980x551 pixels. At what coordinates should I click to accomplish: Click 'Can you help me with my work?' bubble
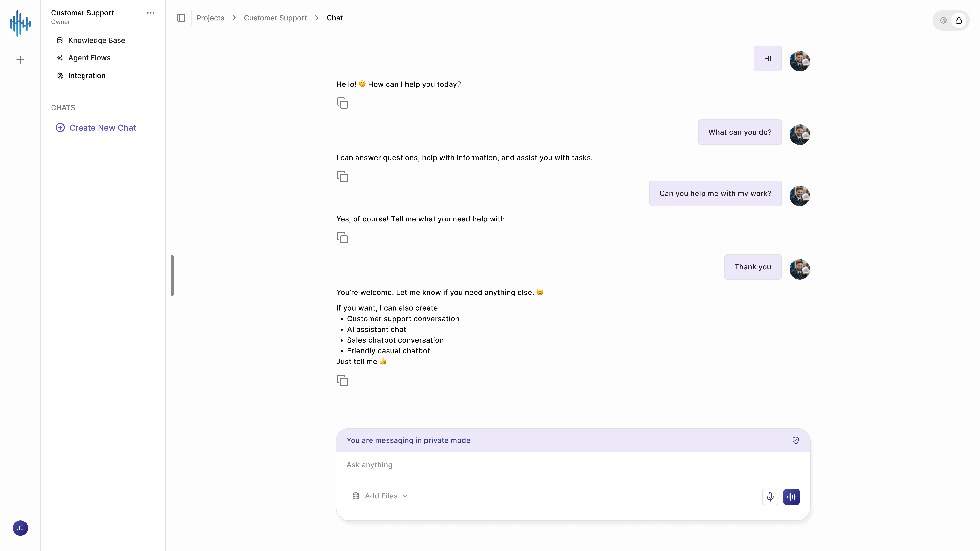coord(715,193)
